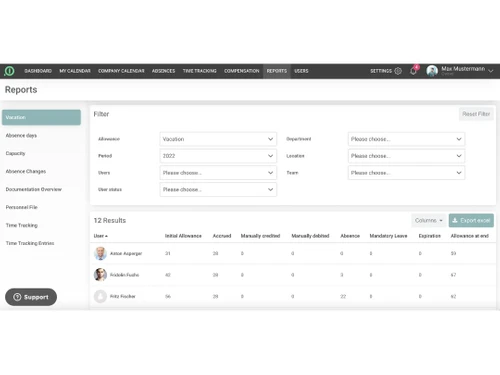Click the Manually debited column header

pyautogui.click(x=310, y=236)
